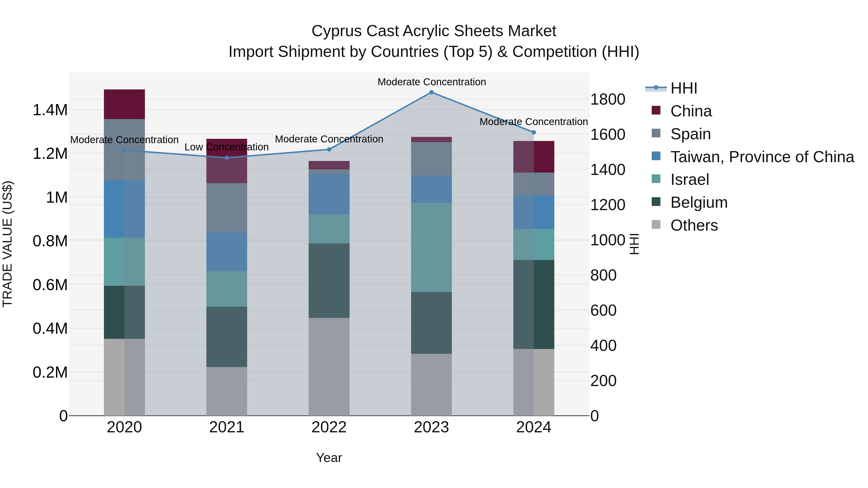The image size is (868, 488).
Task: Click the 2022 HHI data point
Action: (x=329, y=149)
